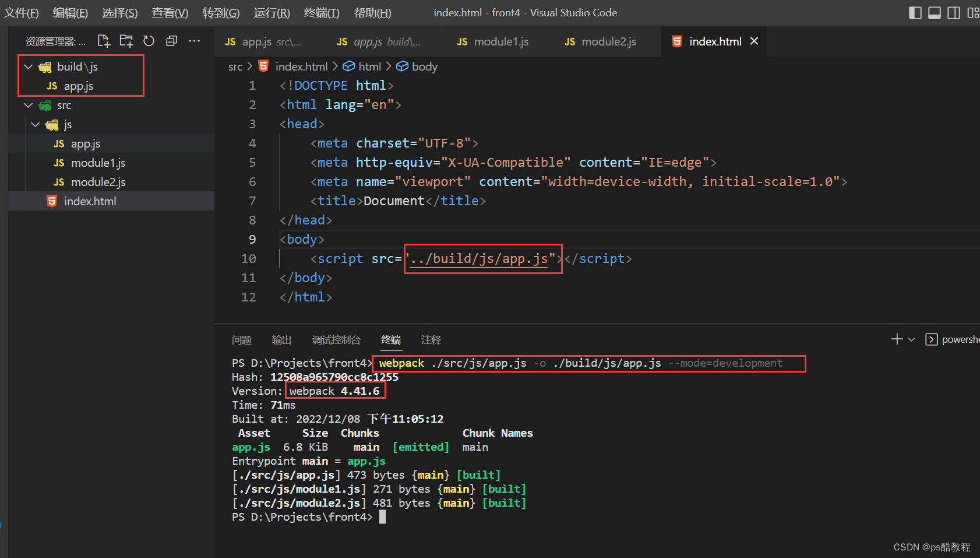This screenshot has height=558, width=980.
Task: Open app.js under src js folder
Action: point(86,143)
